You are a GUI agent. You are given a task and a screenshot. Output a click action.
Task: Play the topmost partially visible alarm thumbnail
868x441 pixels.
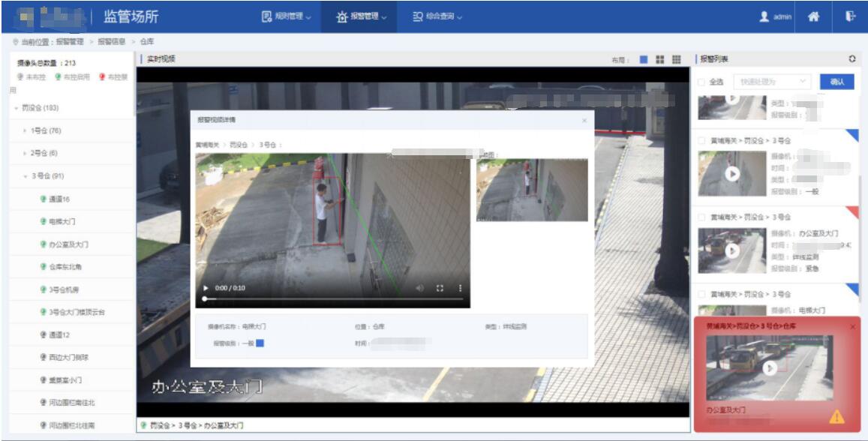732,100
